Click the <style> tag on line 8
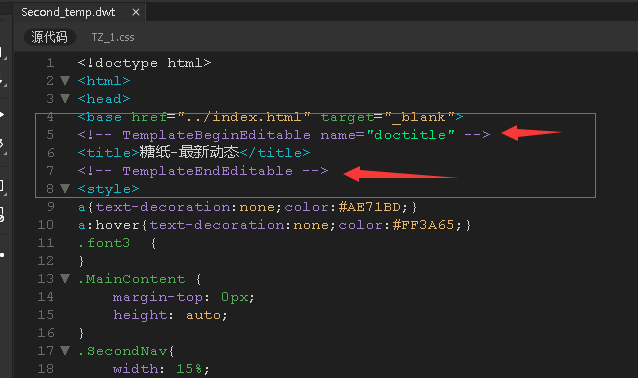This screenshot has height=378, width=638. tap(108, 189)
